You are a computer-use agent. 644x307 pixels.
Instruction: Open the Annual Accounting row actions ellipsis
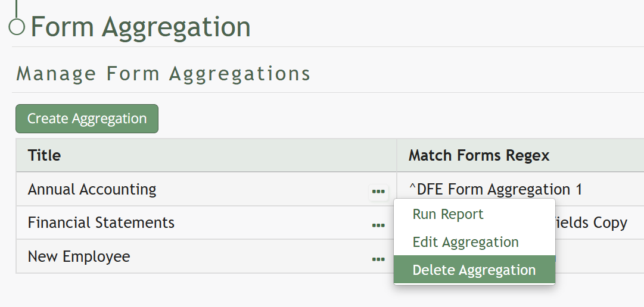pyautogui.click(x=378, y=191)
